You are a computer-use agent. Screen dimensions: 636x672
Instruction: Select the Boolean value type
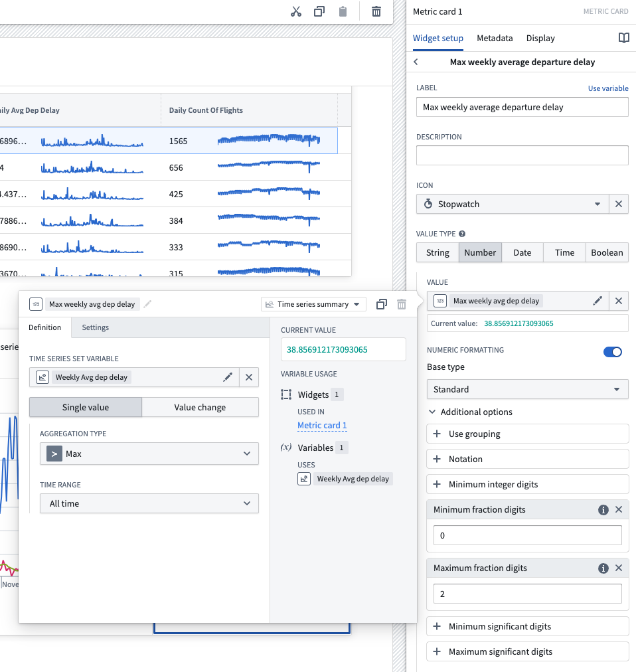(x=607, y=252)
